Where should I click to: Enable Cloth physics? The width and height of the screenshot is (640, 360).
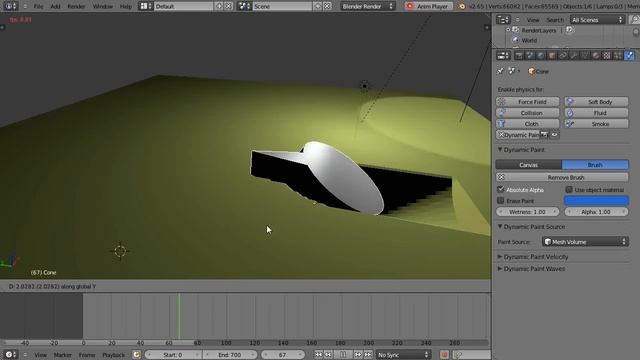[x=527, y=124]
